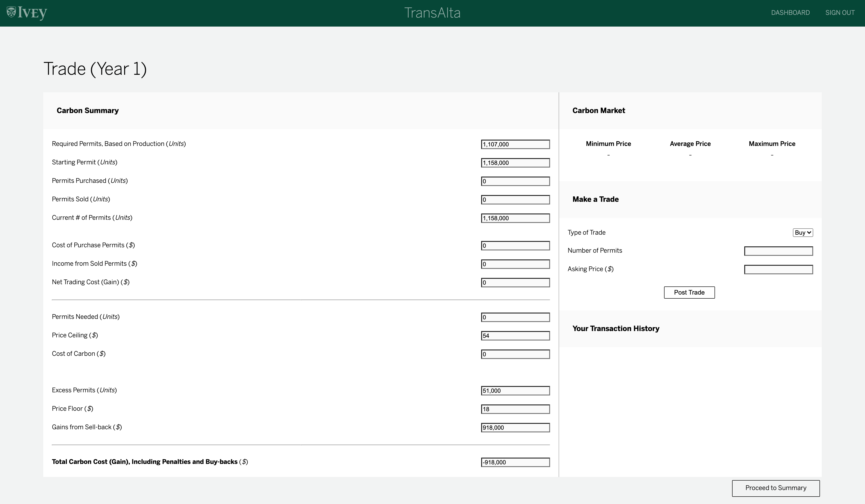Click the Current # of Permits field
This screenshot has height=504, width=865.
point(515,218)
